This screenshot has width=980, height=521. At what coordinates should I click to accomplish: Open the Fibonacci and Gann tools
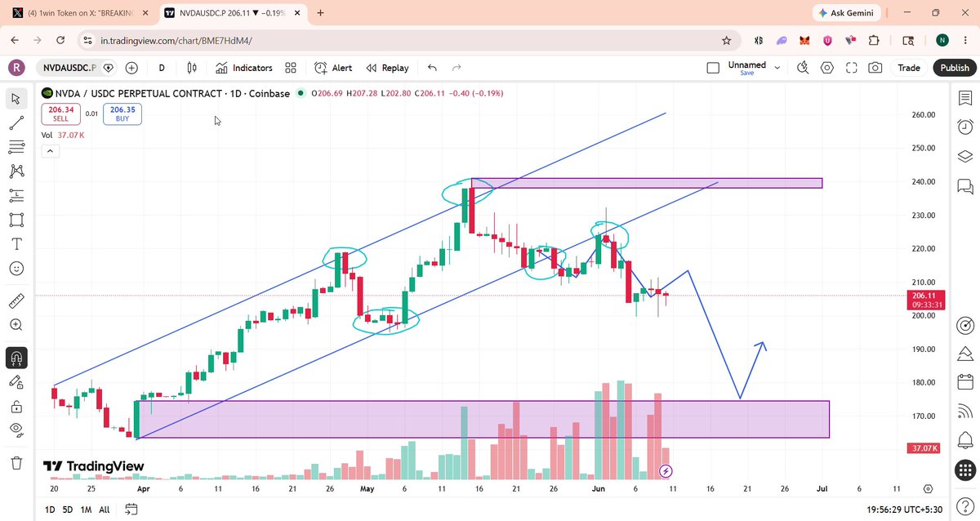(x=16, y=147)
